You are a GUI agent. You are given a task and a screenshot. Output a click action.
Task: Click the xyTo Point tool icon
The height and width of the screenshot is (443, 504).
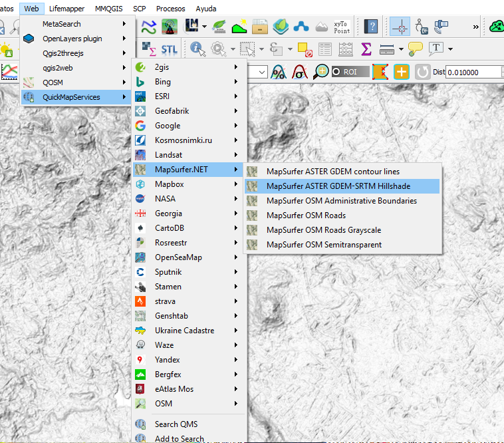pyautogui.click(x=342, y=27)
